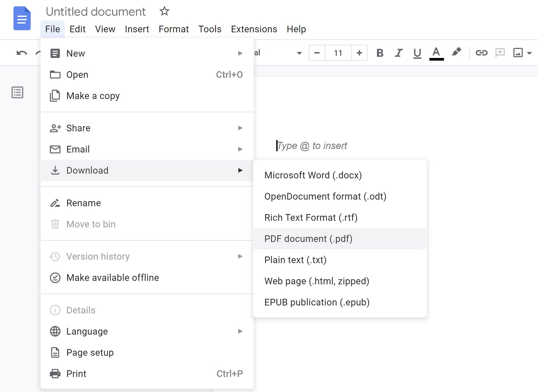The width and height of the screenshot is (538, 392).
Task: Click the Version history clock icon
Action: (55, 256)
